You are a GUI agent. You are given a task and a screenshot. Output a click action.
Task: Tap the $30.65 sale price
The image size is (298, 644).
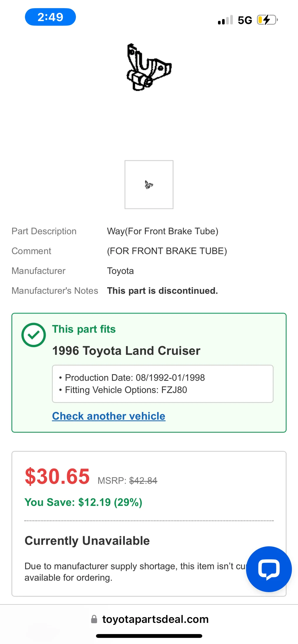pos(57,477)
